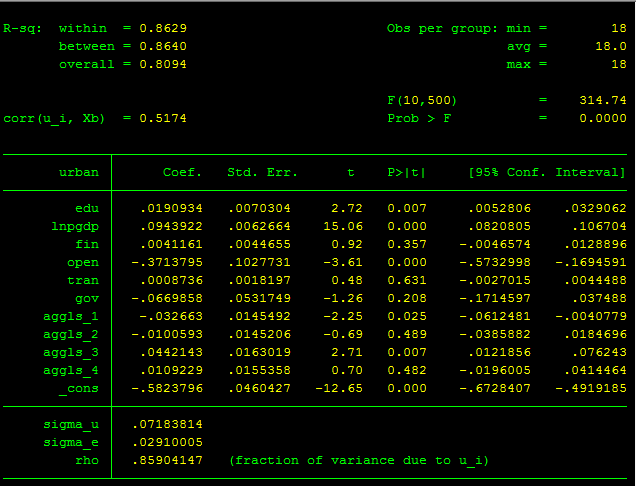Click the 95% Conf. Interval header

coord(546,172)
